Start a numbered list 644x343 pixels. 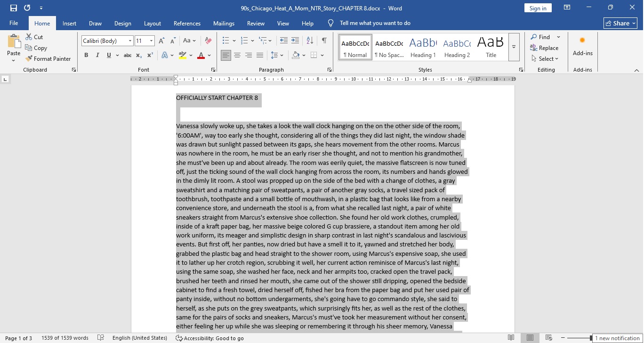[x=244, y=41]
